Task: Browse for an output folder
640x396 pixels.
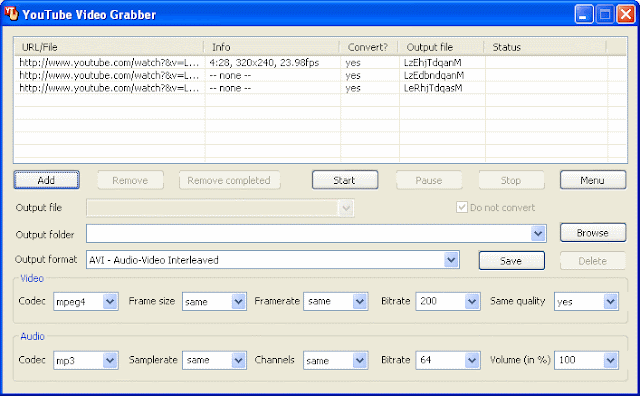Action: click(593, 233)
